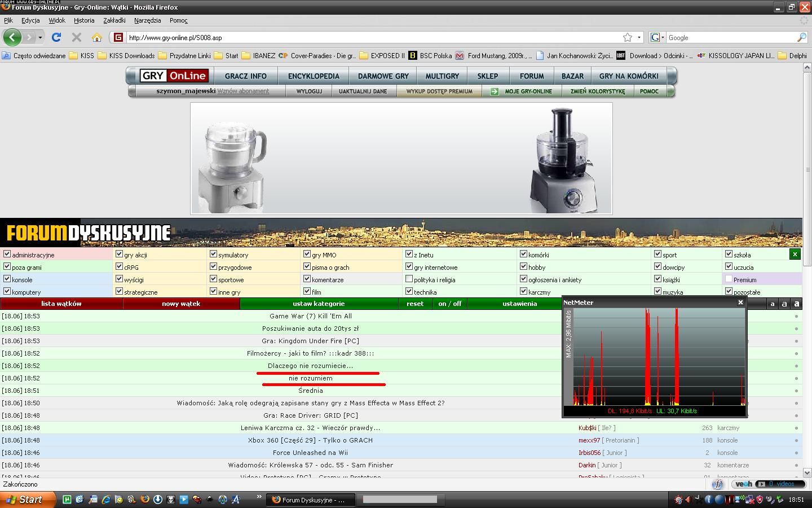Click the green X button beside szkoła category

[x=795, y=254]
